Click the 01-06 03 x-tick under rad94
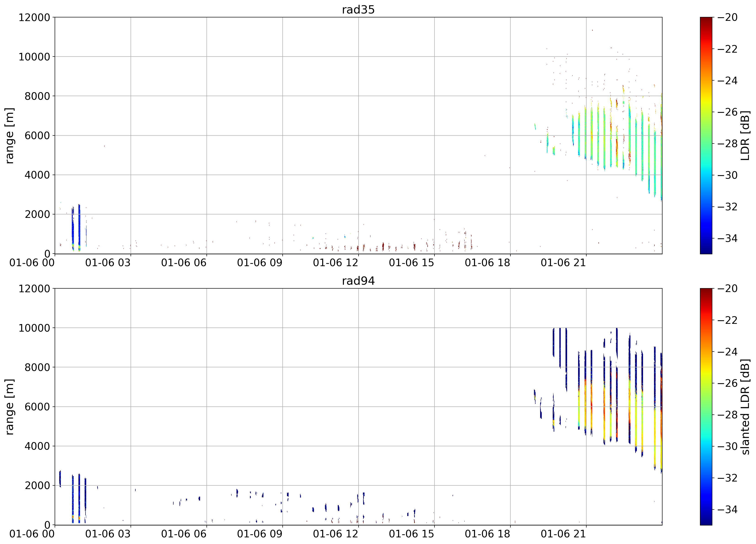Image resolution: width=756 pixels, height=544 pixels. (108, 534)
